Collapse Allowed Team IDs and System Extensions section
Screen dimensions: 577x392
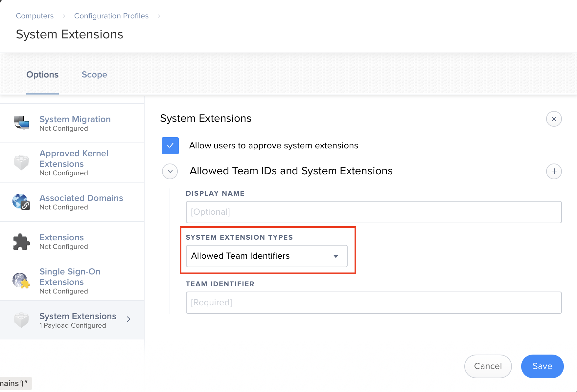[x=170, y=171]
